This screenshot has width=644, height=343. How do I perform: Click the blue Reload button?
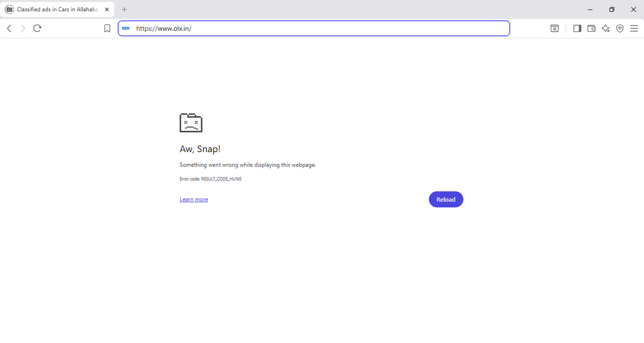[446, 199]
